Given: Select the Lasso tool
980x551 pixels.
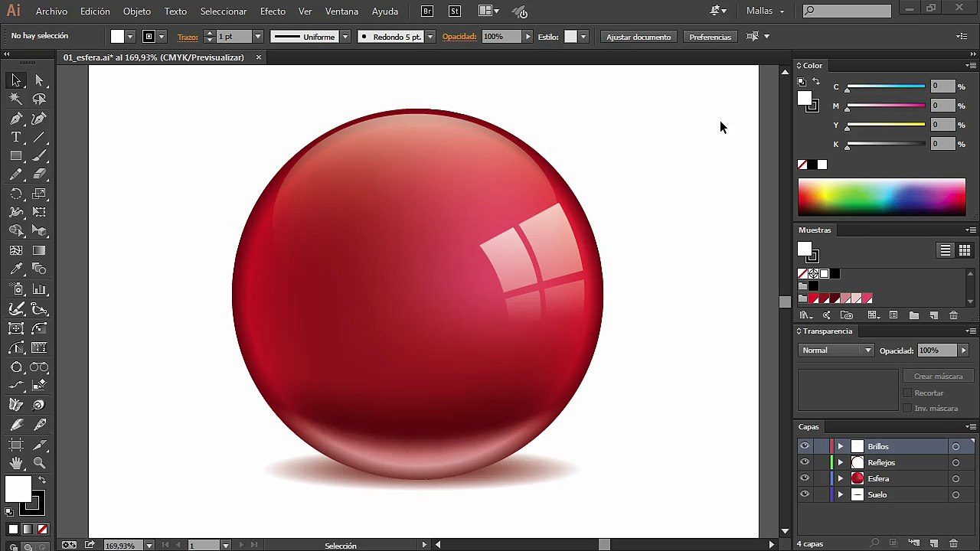Looking at the screenshot, I should [x=40, y=99].
